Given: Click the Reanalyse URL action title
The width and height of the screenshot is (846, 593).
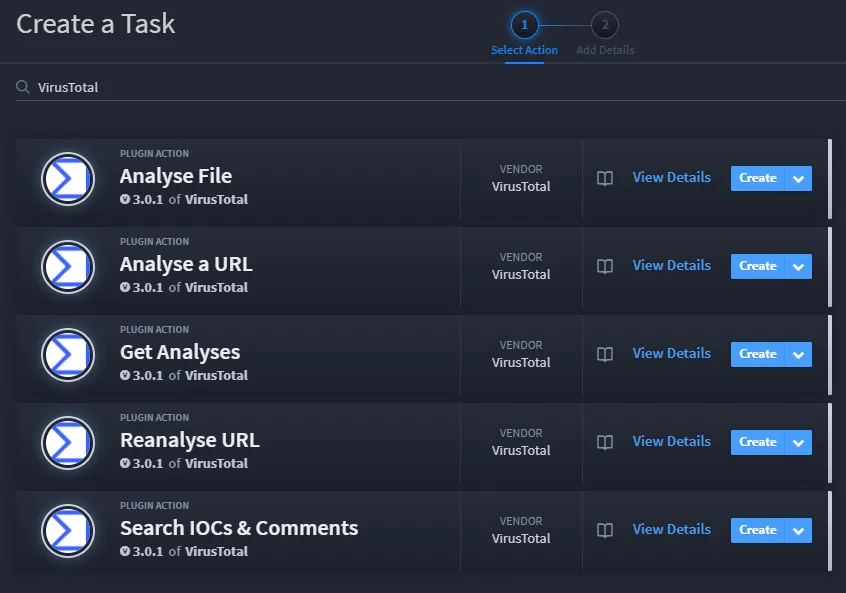Looking at the screenshot, I should tap(189, 440).
